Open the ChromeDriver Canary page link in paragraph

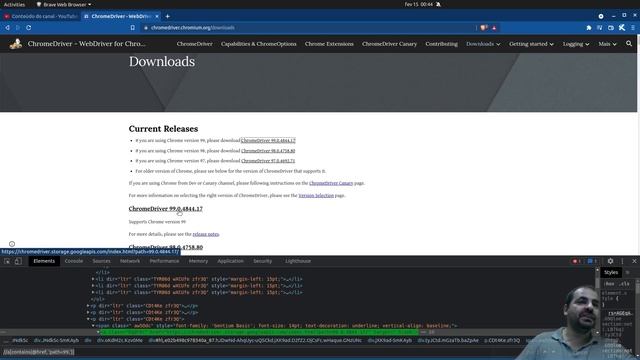point(331,183)
